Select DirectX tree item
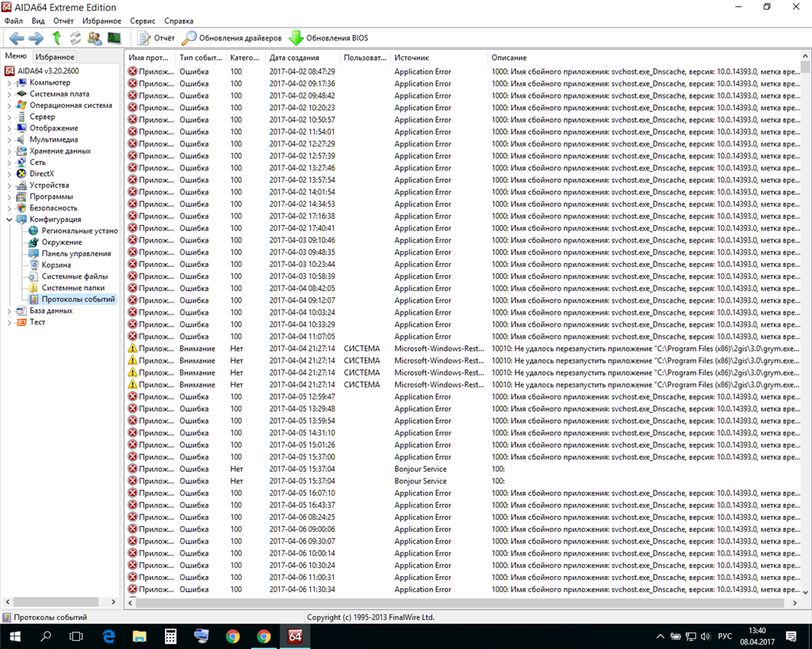This screenshot has width=812, height=649. 42,174
